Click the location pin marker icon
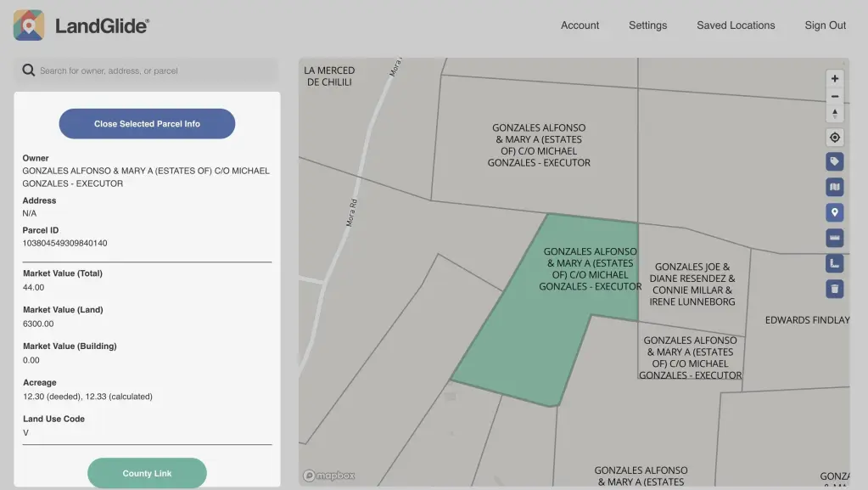868x490 pixels. pyautogui.click(x=835, y=212)
